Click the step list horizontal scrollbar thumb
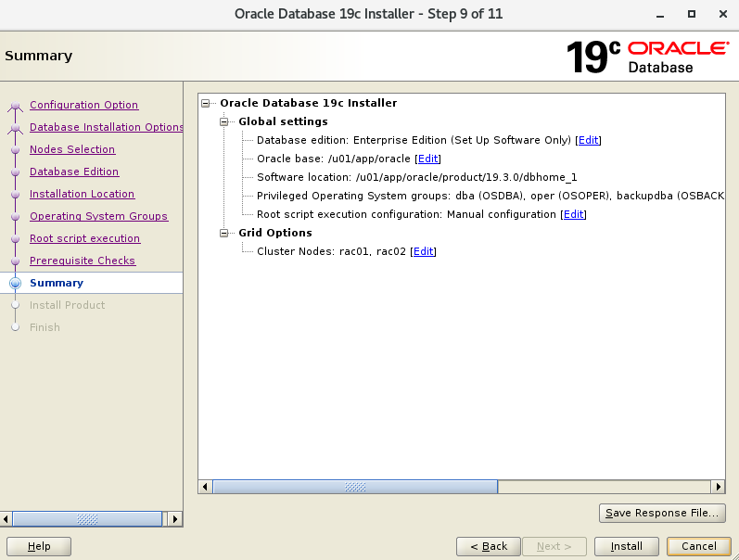This screenshot has height=560, width=739. 87,519
